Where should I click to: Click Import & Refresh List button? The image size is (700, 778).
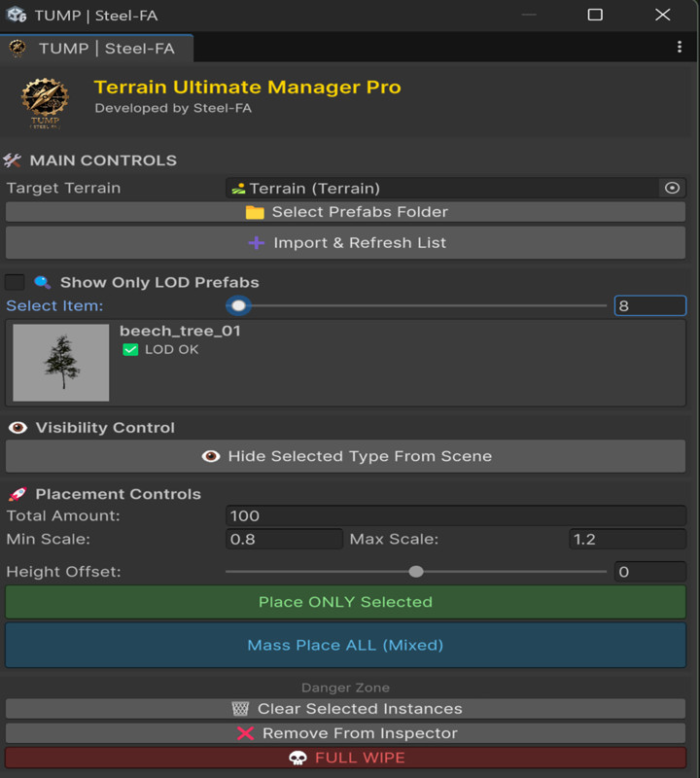(346, 242)
